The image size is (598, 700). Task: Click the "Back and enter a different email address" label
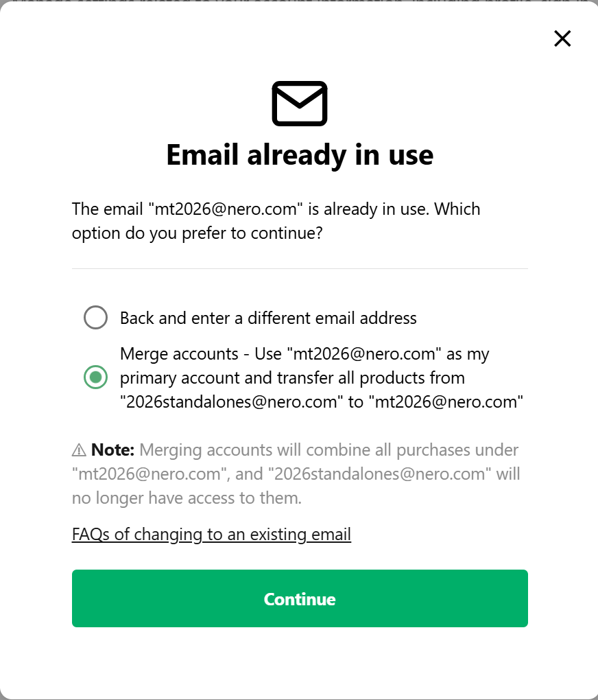click(268, 318)
